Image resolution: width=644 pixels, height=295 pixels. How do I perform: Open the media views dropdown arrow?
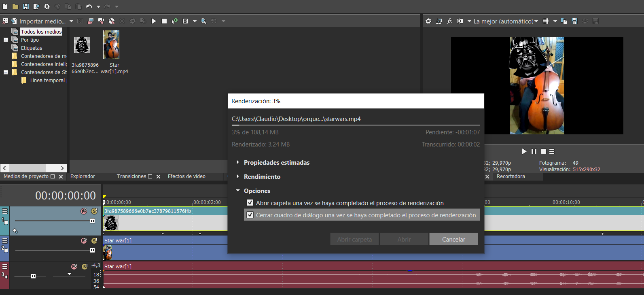pos(195,21)
